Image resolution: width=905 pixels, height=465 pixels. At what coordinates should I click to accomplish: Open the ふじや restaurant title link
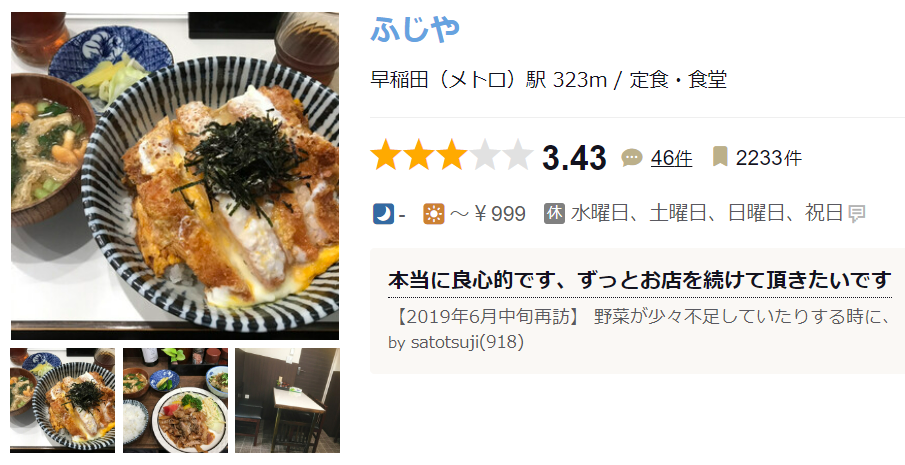pyautogui.click(x=415, y=29)
